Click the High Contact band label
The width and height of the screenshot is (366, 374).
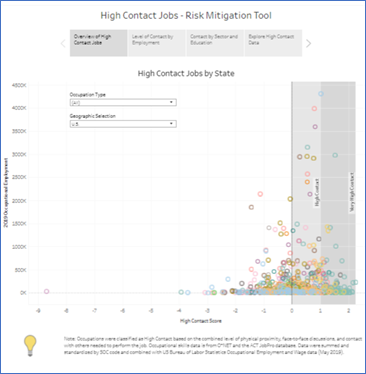[317, 192]
